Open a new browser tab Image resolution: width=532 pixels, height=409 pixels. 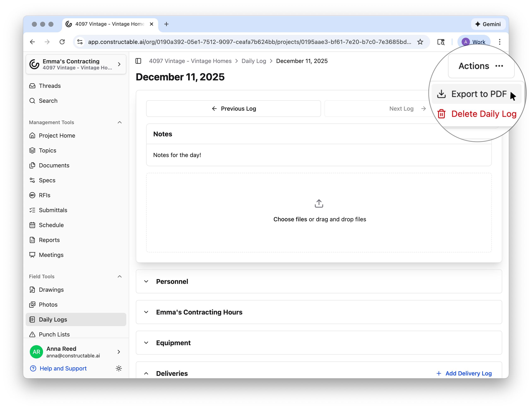(x=166, y=24)
